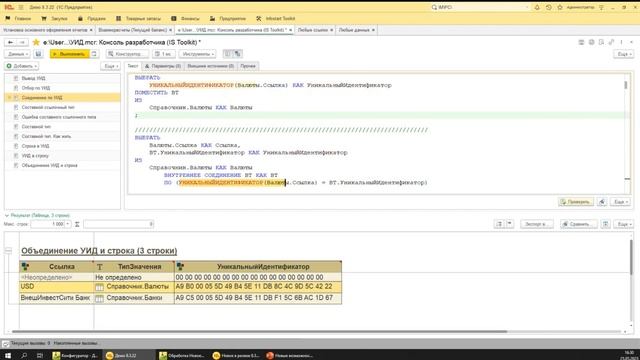Image resolution: width=640 pixels, height=360 pixels.
Task: Close the Любые ссылки tab
Action: coord(331,30)
